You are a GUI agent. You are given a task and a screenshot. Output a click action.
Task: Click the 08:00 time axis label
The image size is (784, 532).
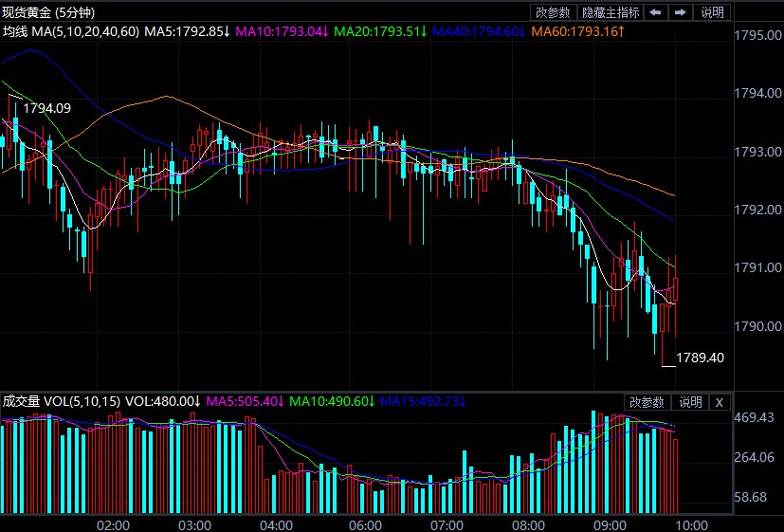(x=528, y=525)
